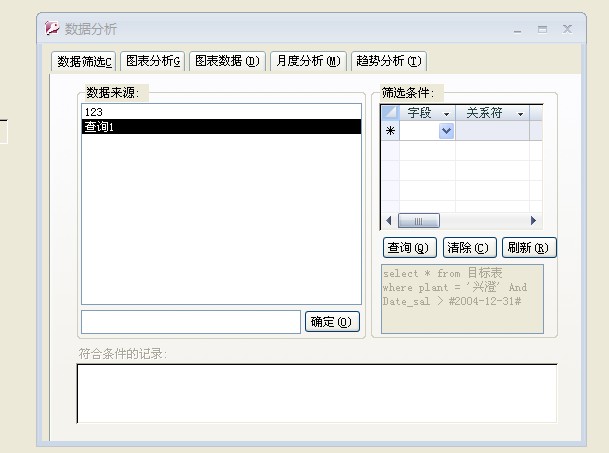Click the Access key icon in the title bar
Viewport: 609px width, 453px height.
52,28
